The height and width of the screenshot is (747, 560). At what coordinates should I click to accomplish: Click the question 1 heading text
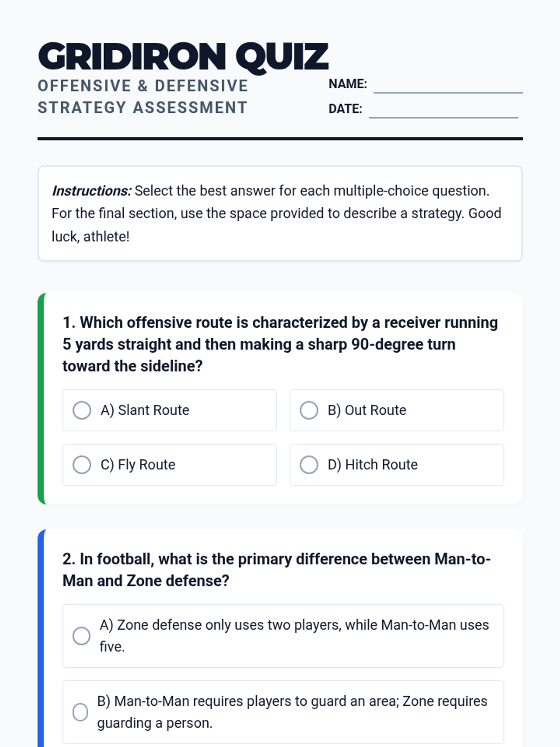point(280,344)
